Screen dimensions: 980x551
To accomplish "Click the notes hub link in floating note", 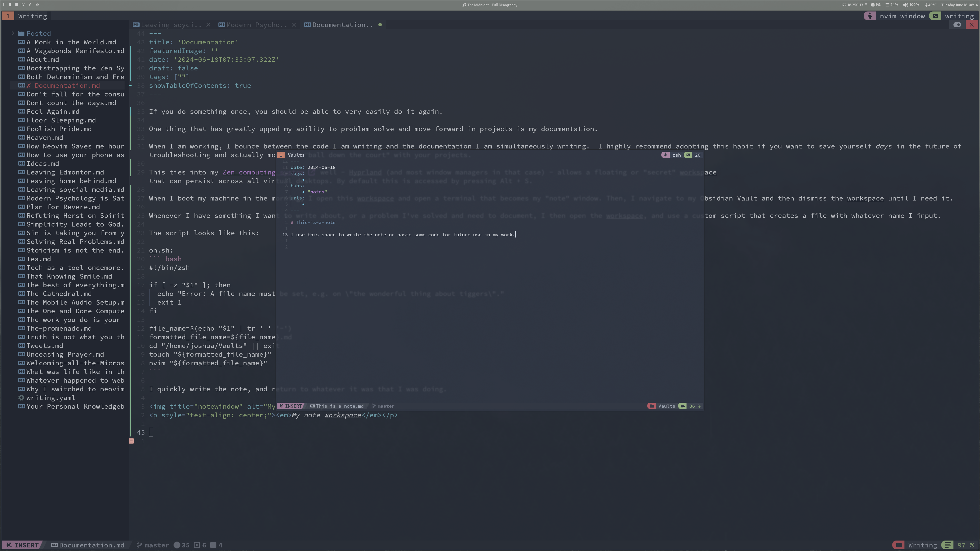I will (x=317, y=192).
